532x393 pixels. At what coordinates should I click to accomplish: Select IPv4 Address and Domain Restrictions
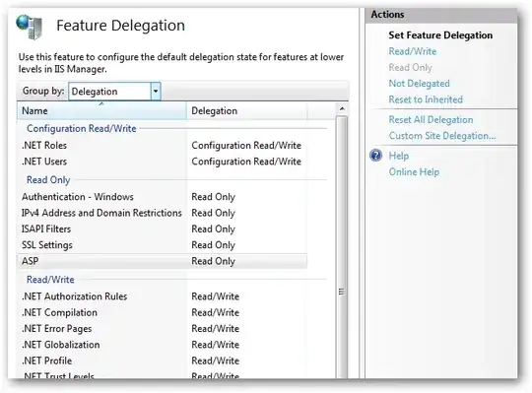163,213
